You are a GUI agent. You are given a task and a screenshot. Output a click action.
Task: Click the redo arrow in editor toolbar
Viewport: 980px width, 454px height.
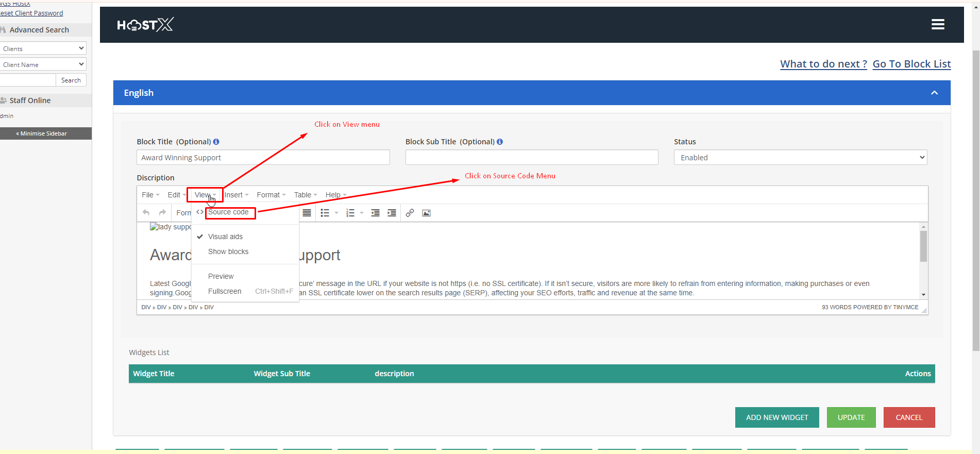coord(162,213)
